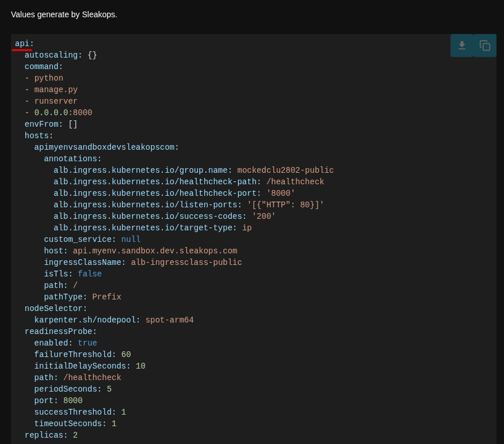Click the 'custom_service: null' line
504x444 pixels.
(x=92, y=240)
